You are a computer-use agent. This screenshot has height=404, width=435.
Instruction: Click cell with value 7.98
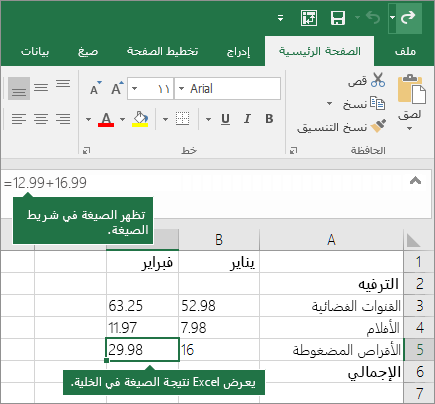[219, 328]
